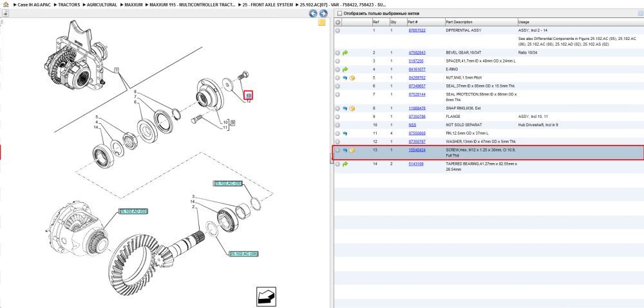Click 'DIFFERENTIAL ASSY' description text
This screenshot has width=644, height=308.
pos(463,30)
